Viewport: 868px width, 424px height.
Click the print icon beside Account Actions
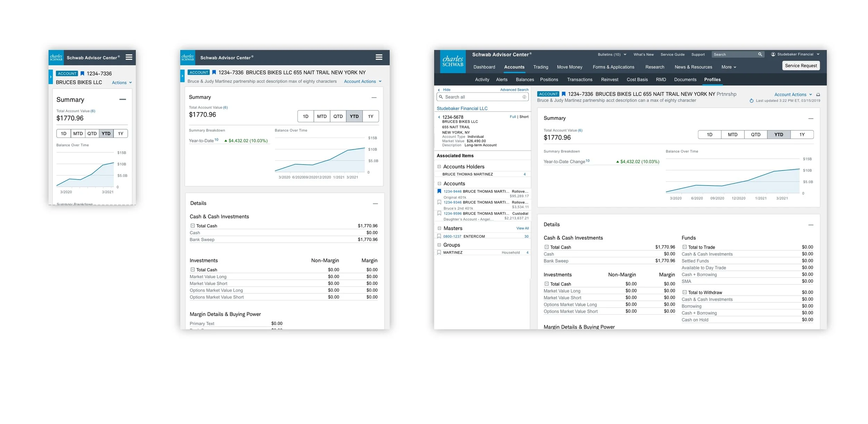pos(818,94)
